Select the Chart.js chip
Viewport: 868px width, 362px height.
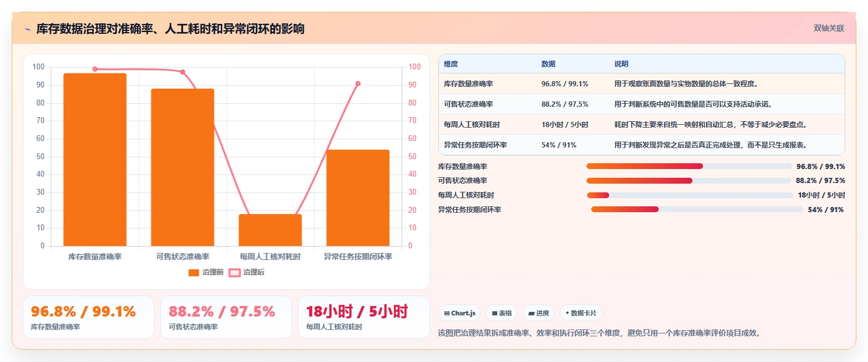(x=460, y=313)
